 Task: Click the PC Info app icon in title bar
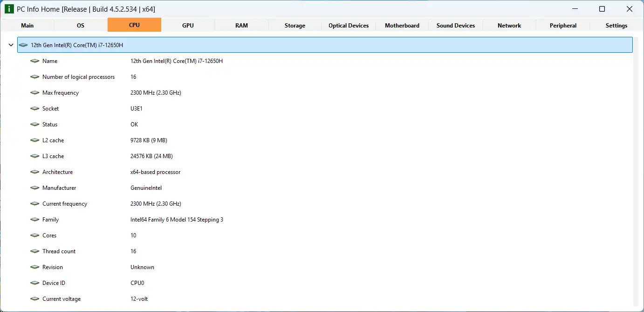tap(9, 9)
